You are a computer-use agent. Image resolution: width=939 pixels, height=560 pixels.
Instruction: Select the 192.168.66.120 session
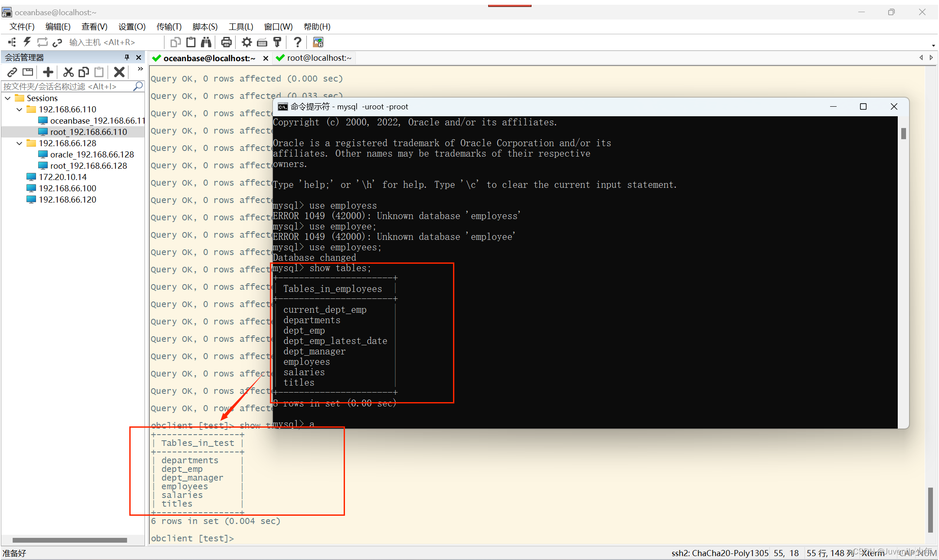(62, 200)
